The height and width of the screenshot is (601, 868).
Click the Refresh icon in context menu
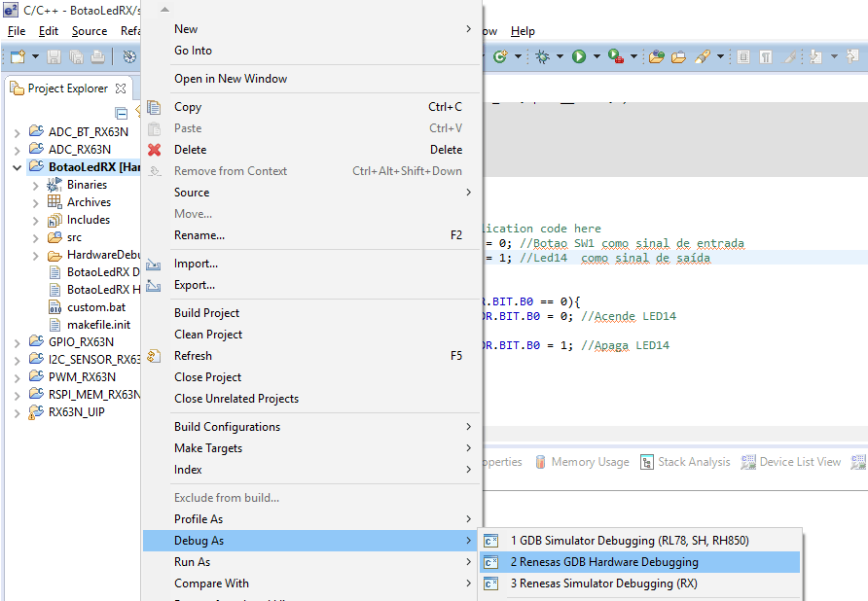(154, 356)
